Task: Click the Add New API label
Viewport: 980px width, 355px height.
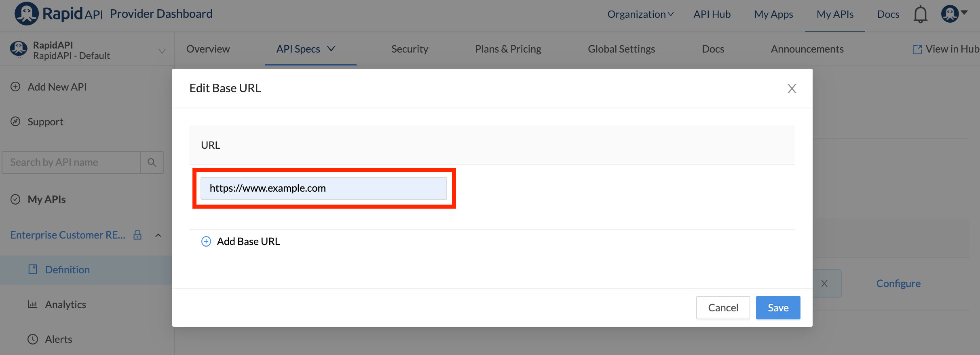Action: (x=57, y=87)
